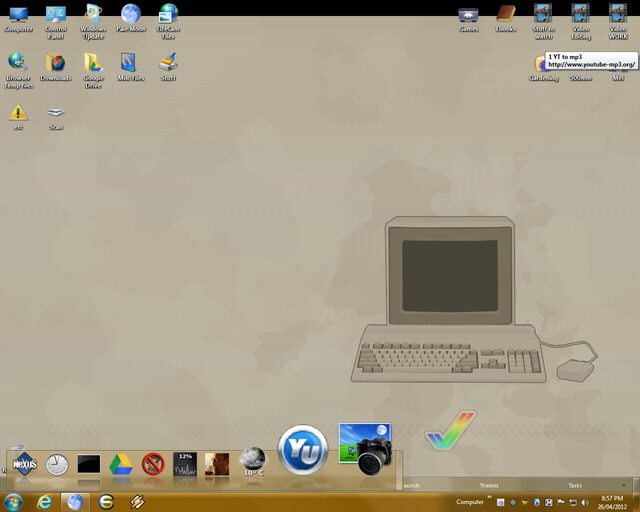Launch the Pale Moon desktop shortcut

click(131, 18)
